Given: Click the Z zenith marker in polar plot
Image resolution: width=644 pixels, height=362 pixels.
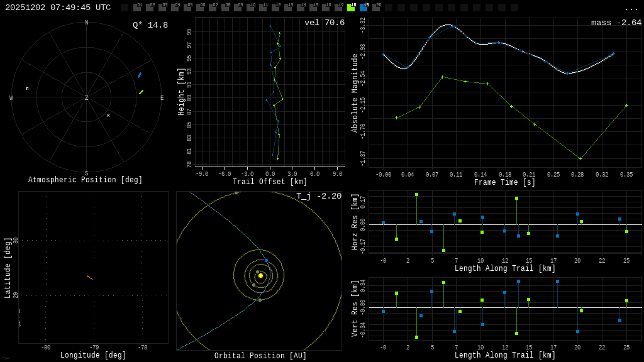Looking at the screenshot, I should coord(87,98).
